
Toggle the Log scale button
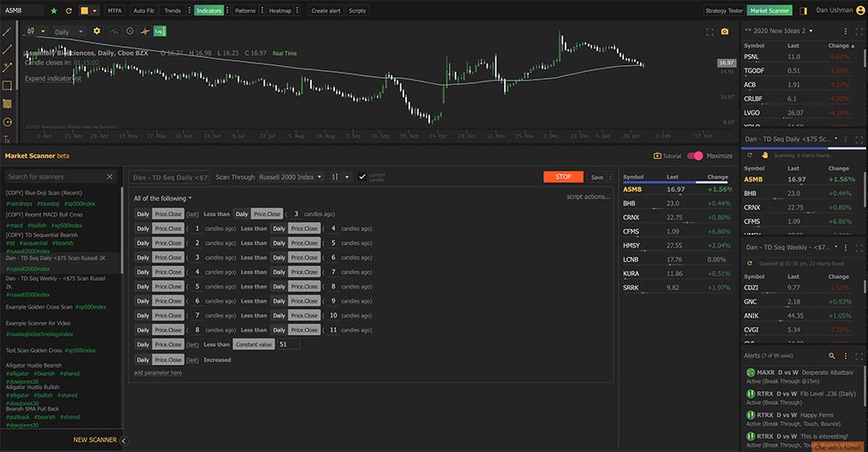coord(159,32)
